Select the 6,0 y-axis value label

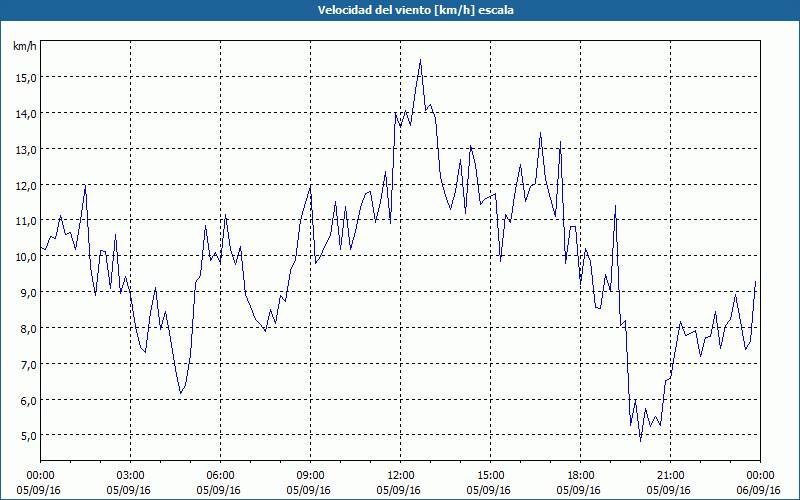pyautogui.click(x=28, y=401)
